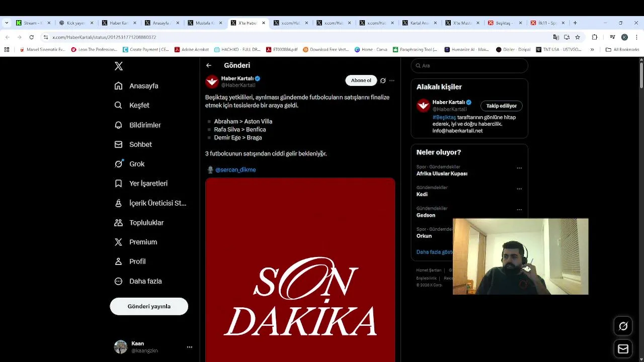
Task: Open Yer İşaretleri bookmarks
Action: [141, 184]
